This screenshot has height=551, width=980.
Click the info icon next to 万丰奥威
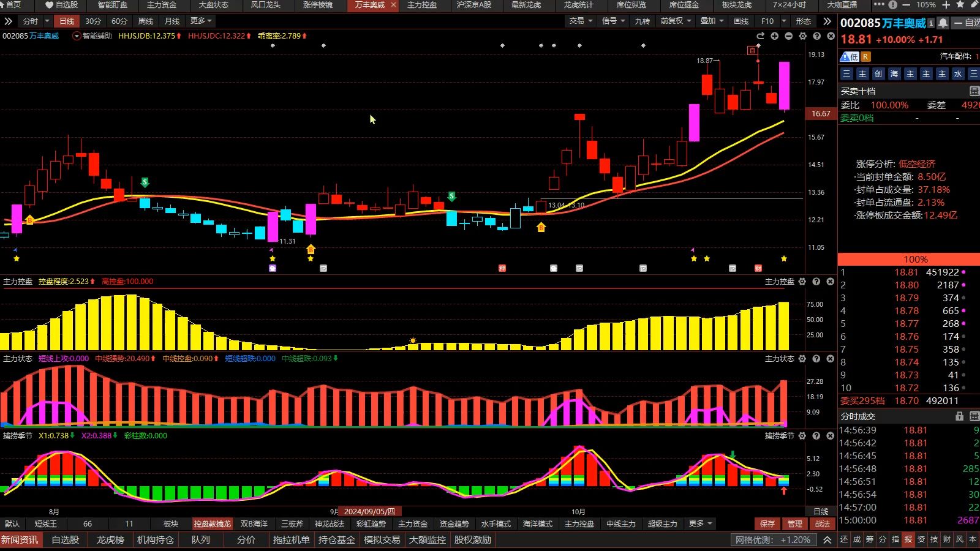[x=931, y=23]
